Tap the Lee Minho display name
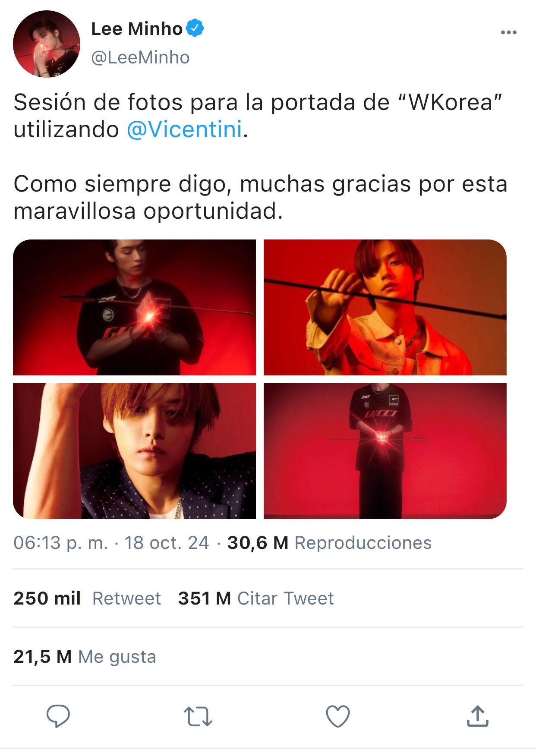 137,28
